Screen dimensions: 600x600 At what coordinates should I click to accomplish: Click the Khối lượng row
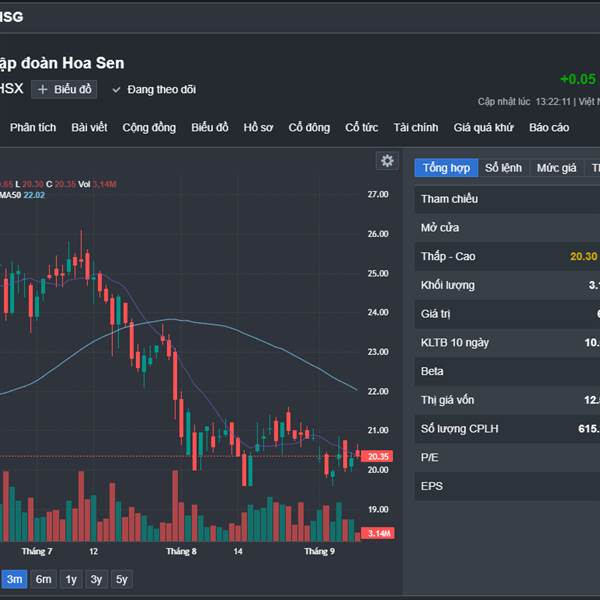[507, 285]
